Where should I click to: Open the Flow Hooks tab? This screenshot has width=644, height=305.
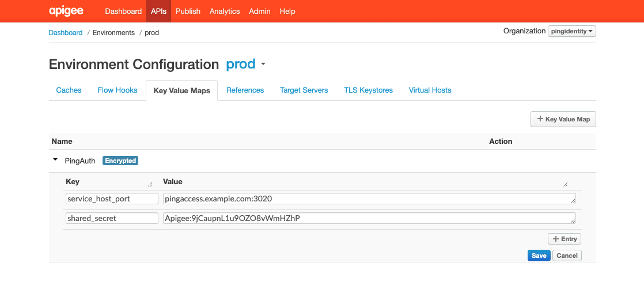coord(118,90)
